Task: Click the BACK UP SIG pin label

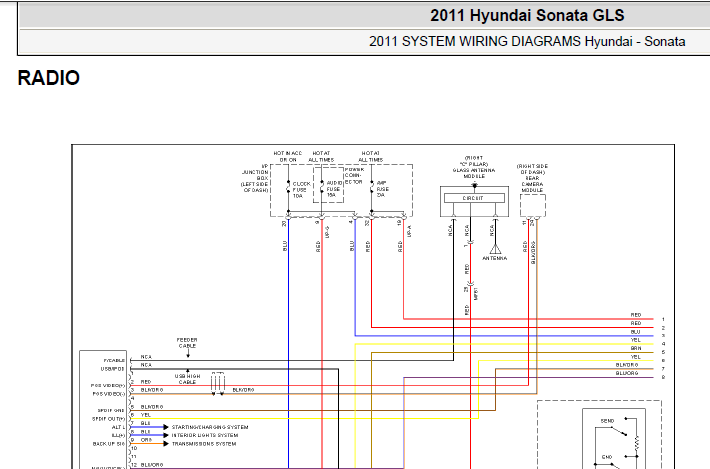Action: coord(109,444)
